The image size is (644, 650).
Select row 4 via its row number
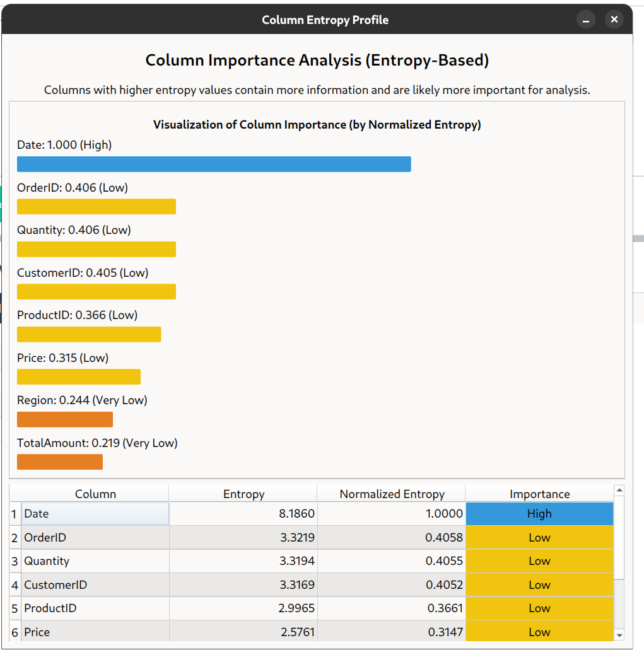14,585
